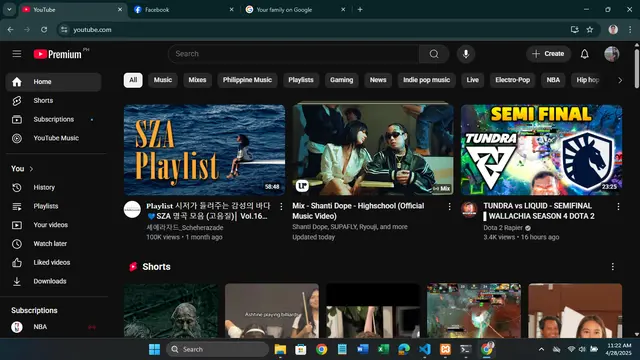The height and width of the screenshot is (360, 640).
Task: Select the Electro-Pop chip
Action: pyautogui.click(x=512, y=80)
